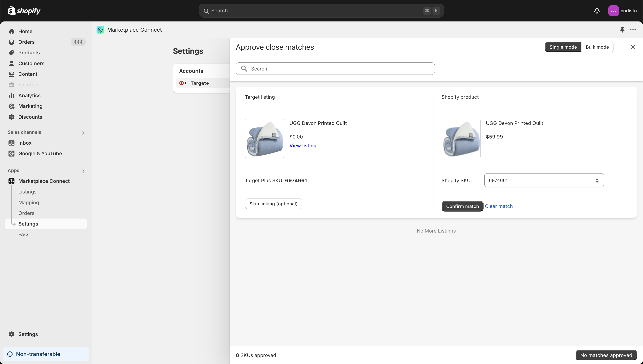The width and height of the screenshot is (643, 364).
Task: Open Orders under Marketplace Connect
Action: (26, 213)
